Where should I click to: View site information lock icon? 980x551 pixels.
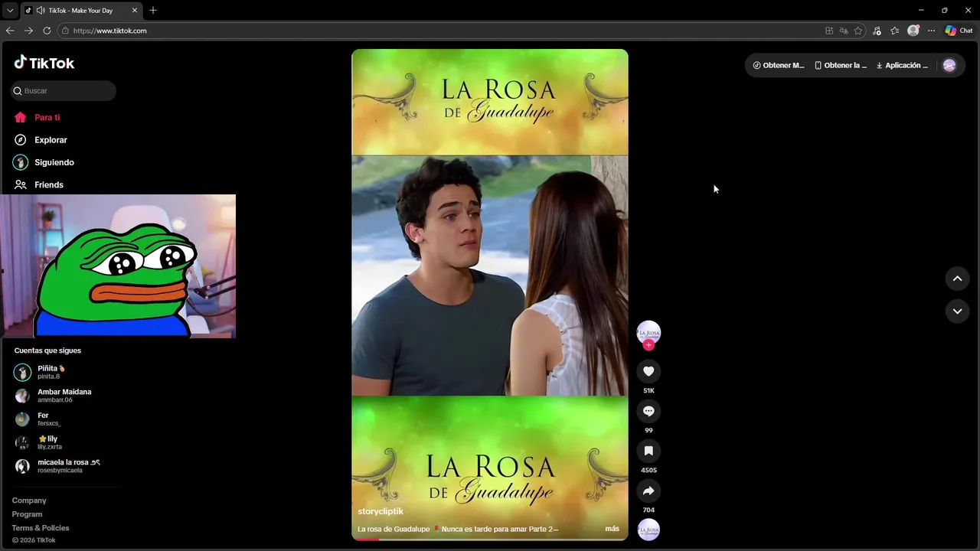pos(65,31)
